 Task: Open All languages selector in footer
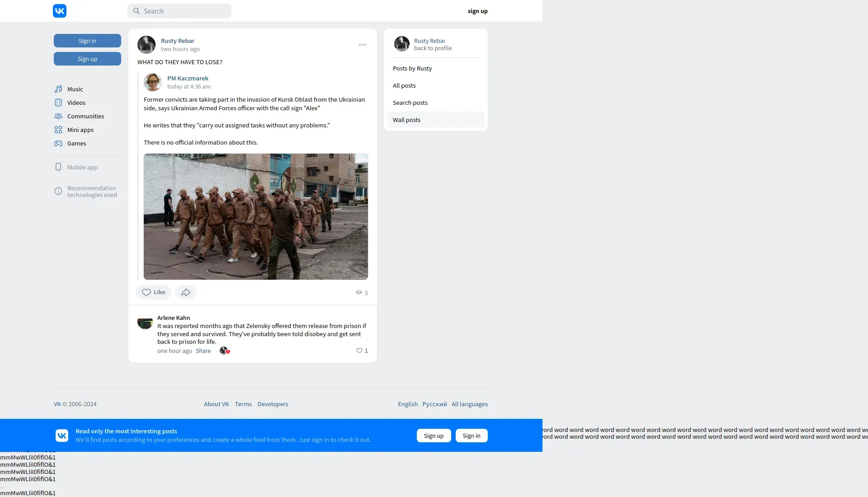click(x=469, y=404)
